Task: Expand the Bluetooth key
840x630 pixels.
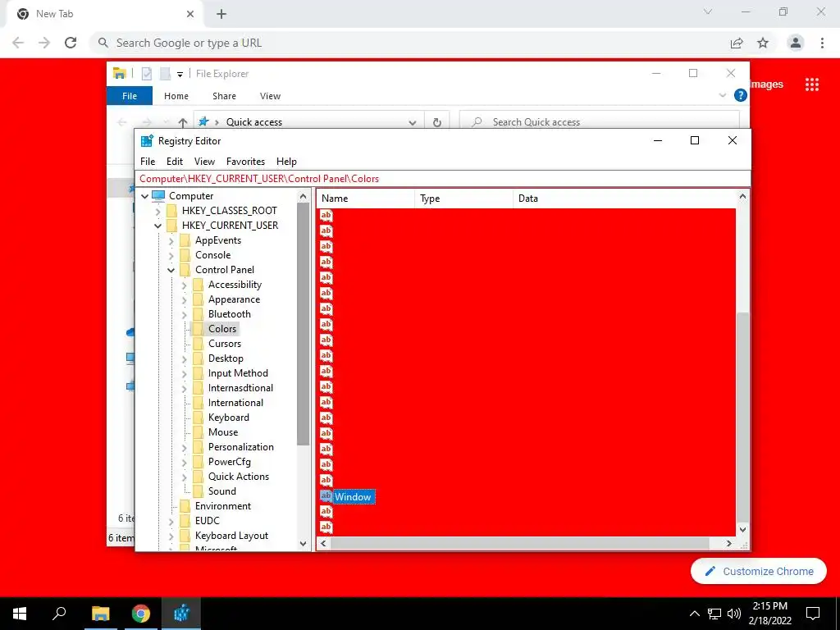Action: tap(184, 314)
